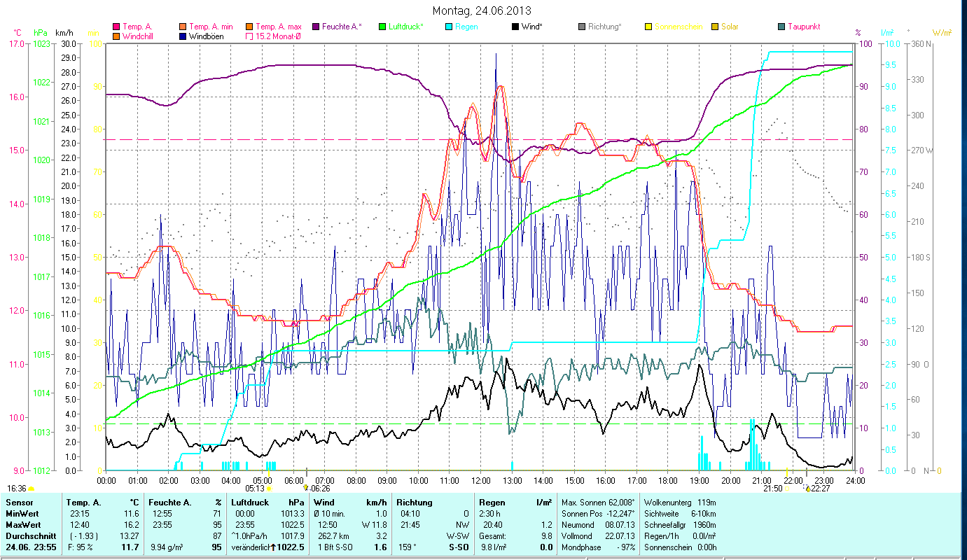Click the Regen cyan legend square
The height and width of the screenshot is (560, 967).
click(x=449, y=27)
